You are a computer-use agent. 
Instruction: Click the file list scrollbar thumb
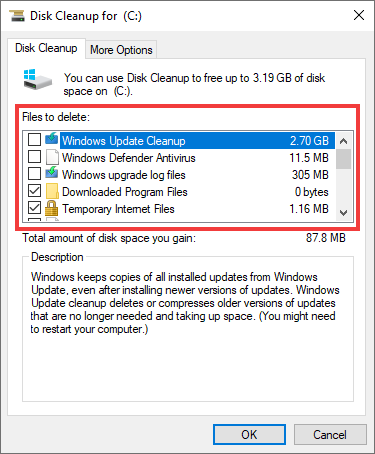344,159
